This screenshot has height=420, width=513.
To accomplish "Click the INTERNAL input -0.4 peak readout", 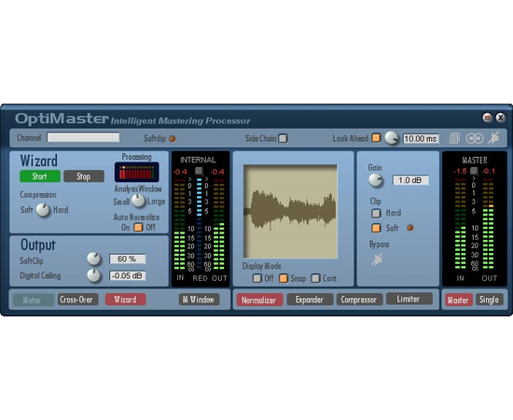I will pos(180,172).
